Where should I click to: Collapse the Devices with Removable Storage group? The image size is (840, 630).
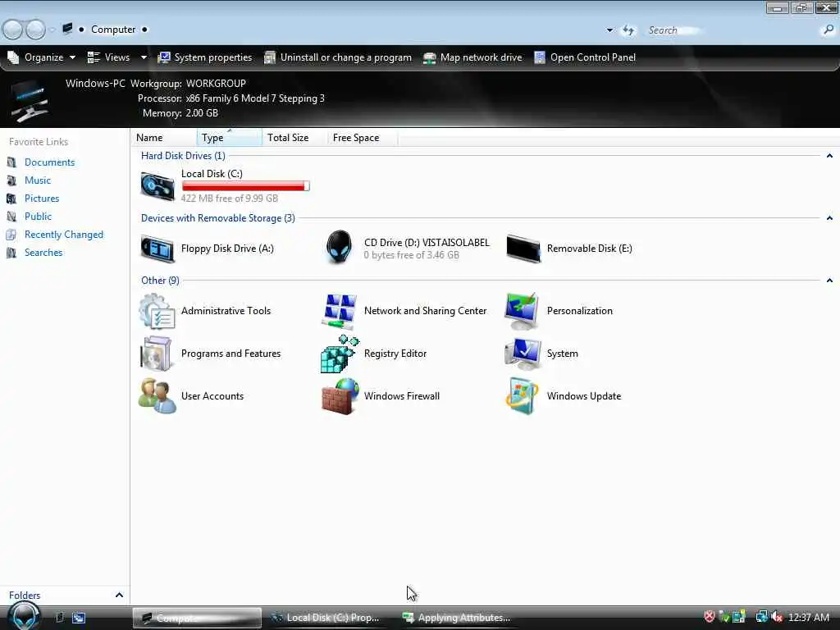829,218
